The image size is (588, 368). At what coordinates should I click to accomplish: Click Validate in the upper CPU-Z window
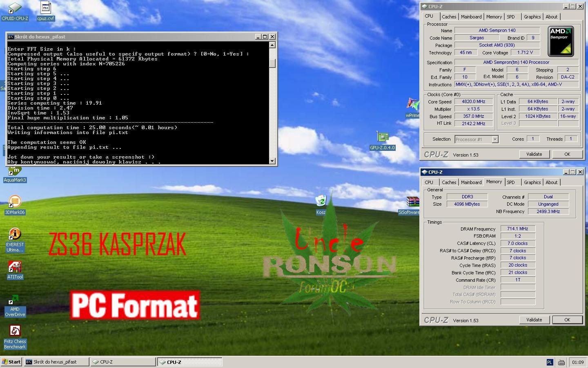(x=534, y=154)
